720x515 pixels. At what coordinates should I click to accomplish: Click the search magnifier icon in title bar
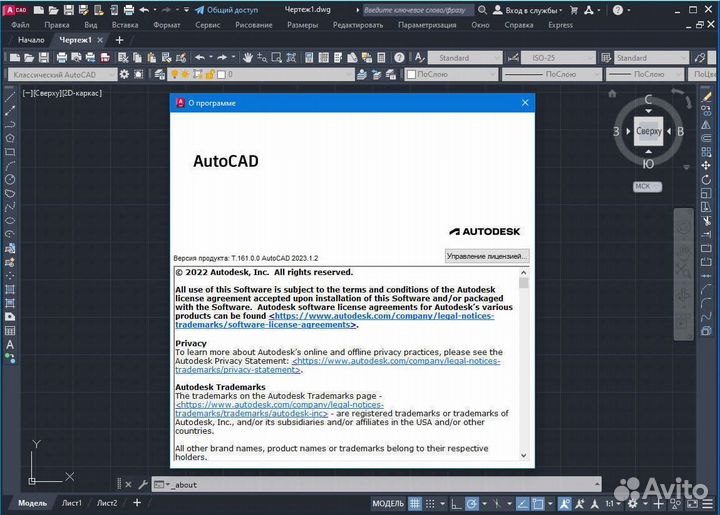(x=482, y=10)
